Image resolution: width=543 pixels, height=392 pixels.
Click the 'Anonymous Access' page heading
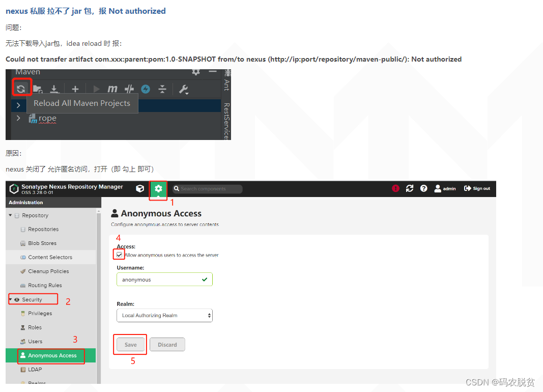point(161,213)
